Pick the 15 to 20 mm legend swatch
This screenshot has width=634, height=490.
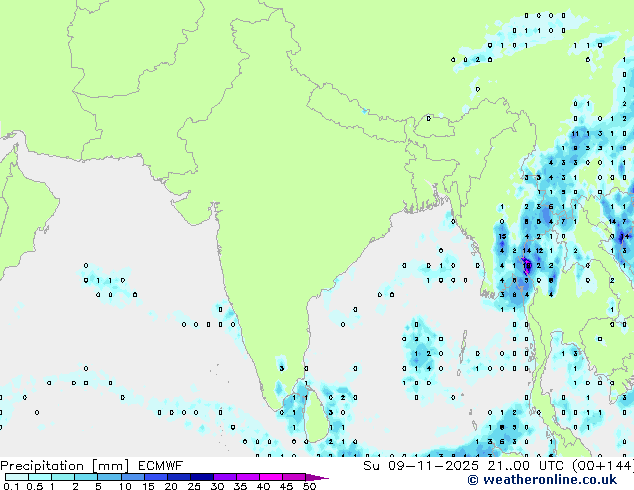click(155, 477)
